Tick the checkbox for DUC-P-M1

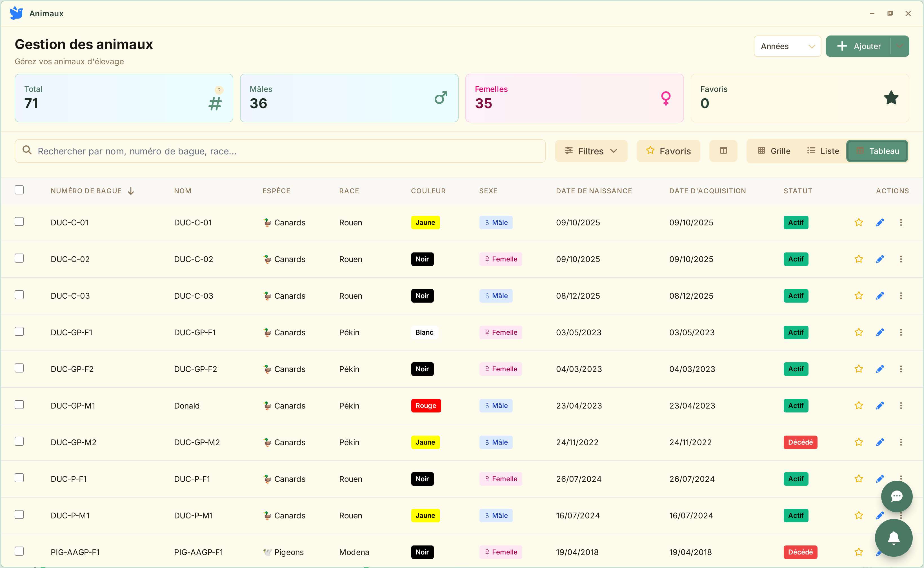(x=19, y=514)
